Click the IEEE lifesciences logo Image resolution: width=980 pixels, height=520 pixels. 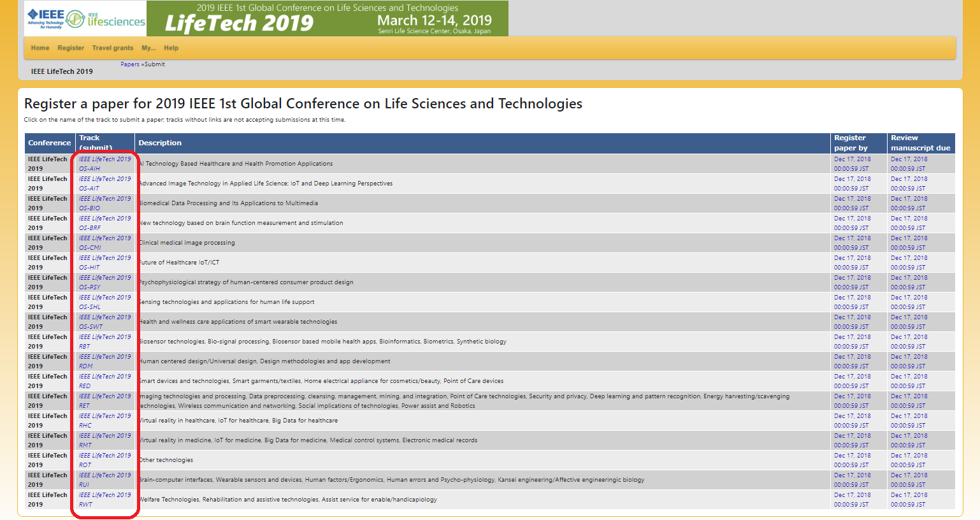point(106,19)
